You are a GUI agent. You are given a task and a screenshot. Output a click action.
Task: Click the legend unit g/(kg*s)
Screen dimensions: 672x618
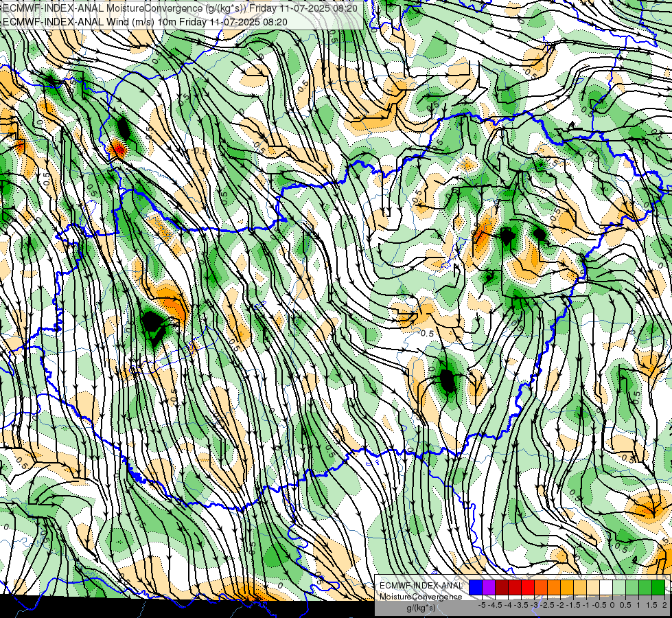[x=421, y=608]
